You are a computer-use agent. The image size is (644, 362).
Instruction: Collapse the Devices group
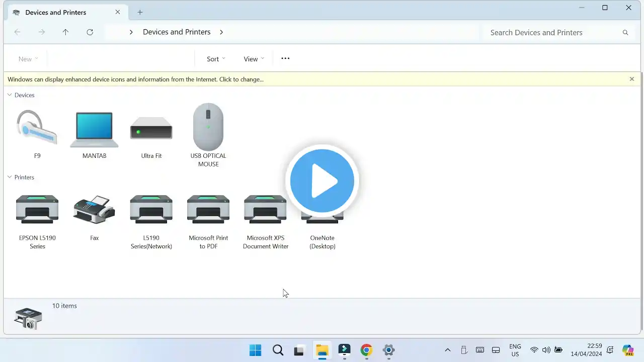(x=10, y=95)
